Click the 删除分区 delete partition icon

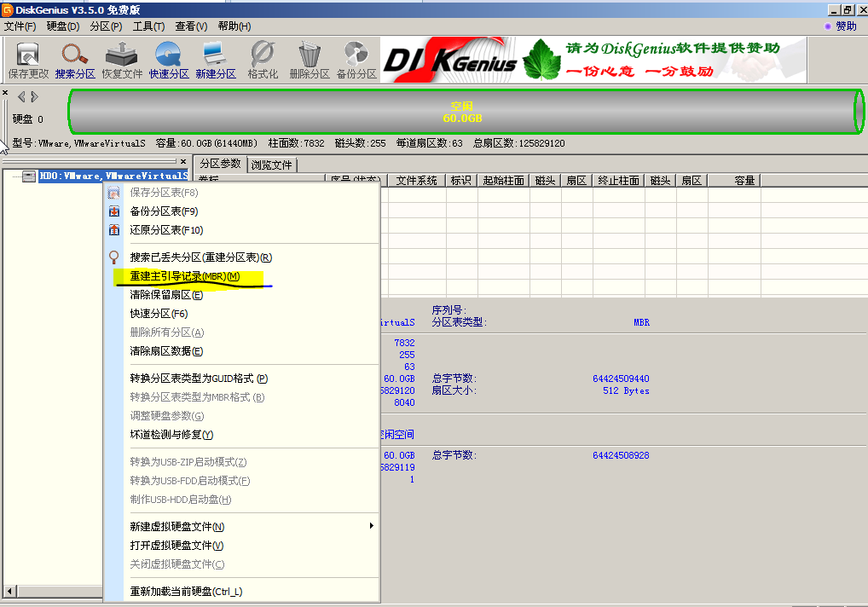click(x=309, y=60)
